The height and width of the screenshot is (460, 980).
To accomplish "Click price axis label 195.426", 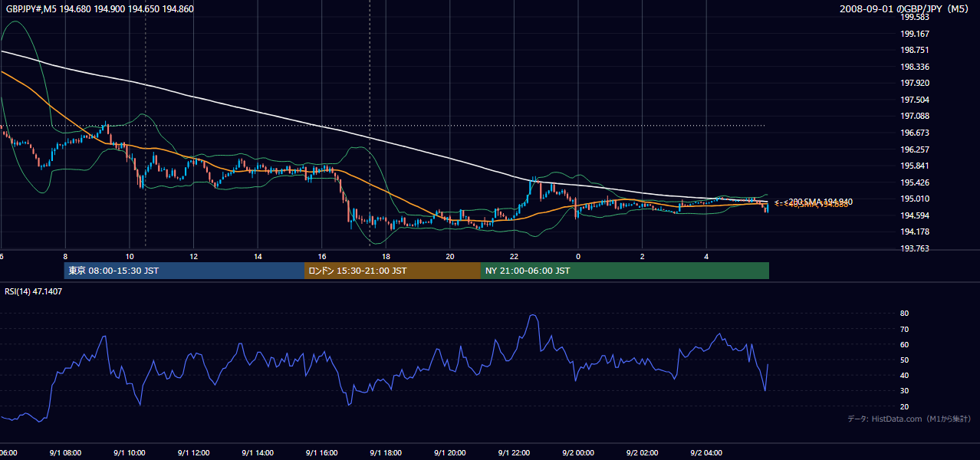I will (x=915, y=182).
